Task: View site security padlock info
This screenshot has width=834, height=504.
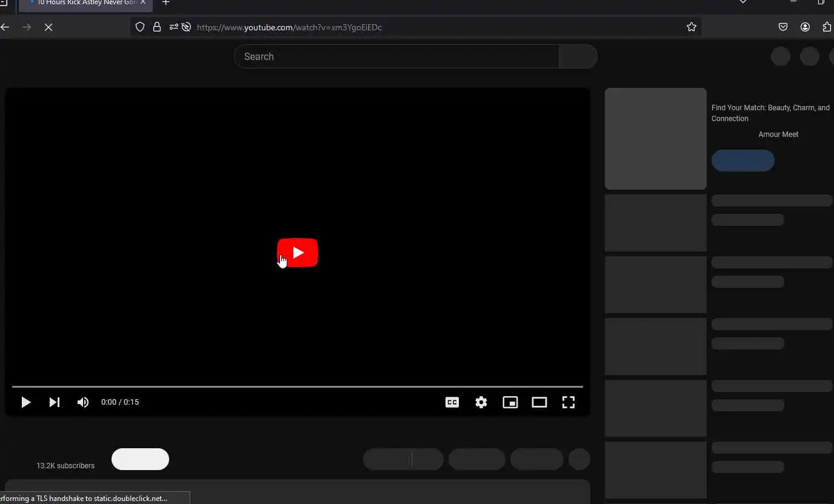Action: click(x=157, y=27)
